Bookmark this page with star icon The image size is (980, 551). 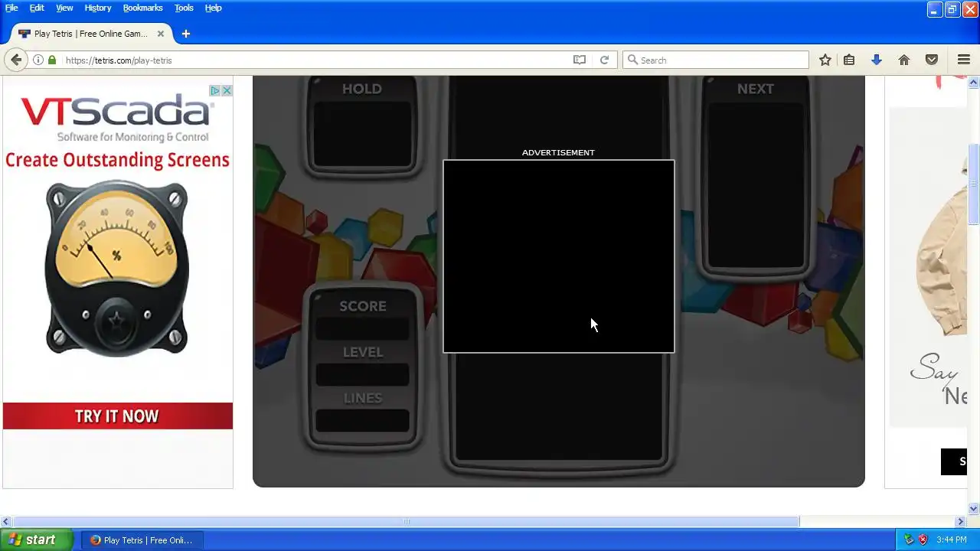[x=825, y=60]
